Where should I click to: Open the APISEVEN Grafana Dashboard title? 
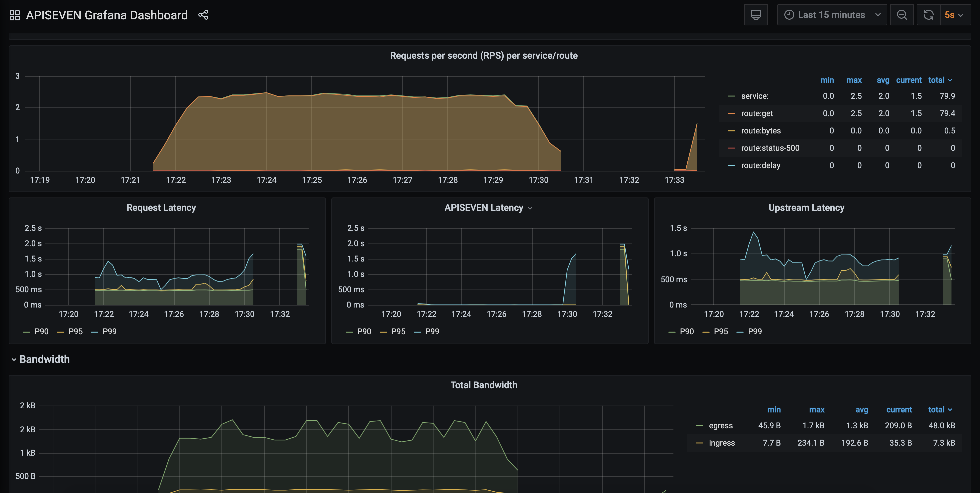coord(107,15)
